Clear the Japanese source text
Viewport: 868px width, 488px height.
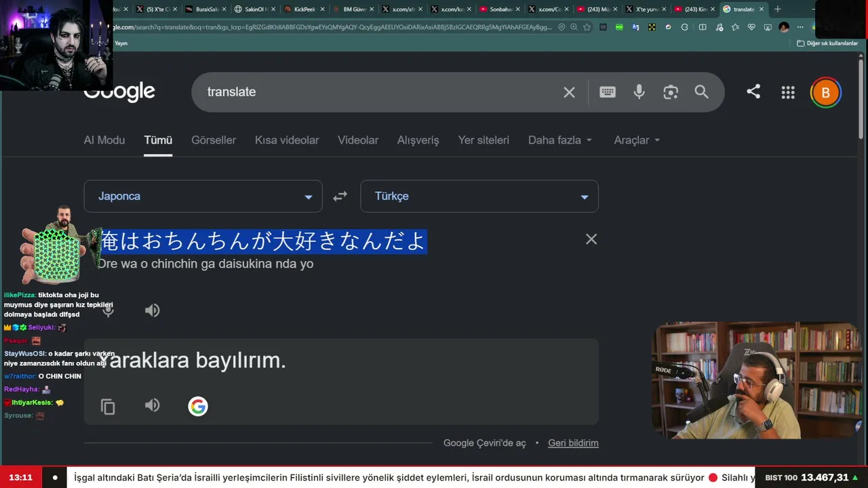(x=591, y=239)
